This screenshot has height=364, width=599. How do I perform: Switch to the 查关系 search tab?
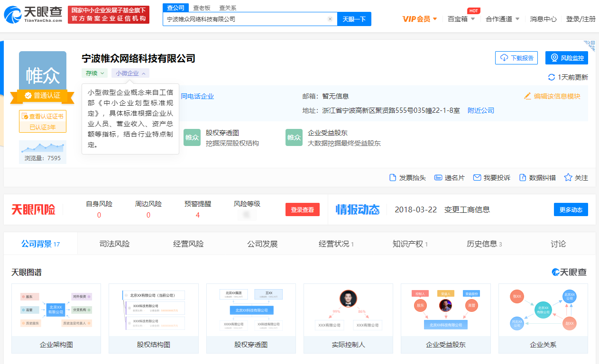(228, 8)
